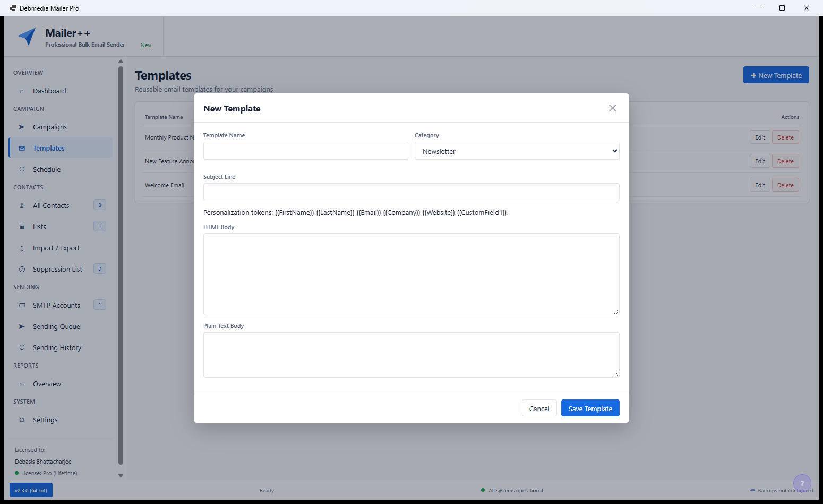Viewport: 823px width, 504px height.
Task: Click the Campaigns arrow icon in sidebar
Action: click(x=22, y=127)
